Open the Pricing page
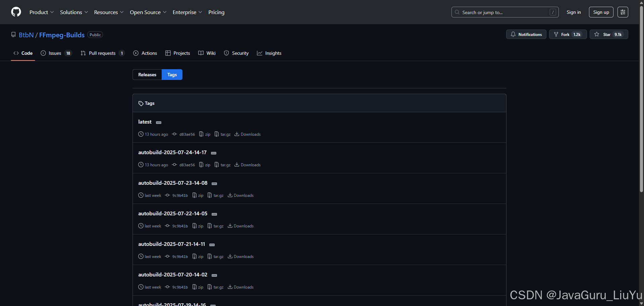 click(x=216, y=12)
